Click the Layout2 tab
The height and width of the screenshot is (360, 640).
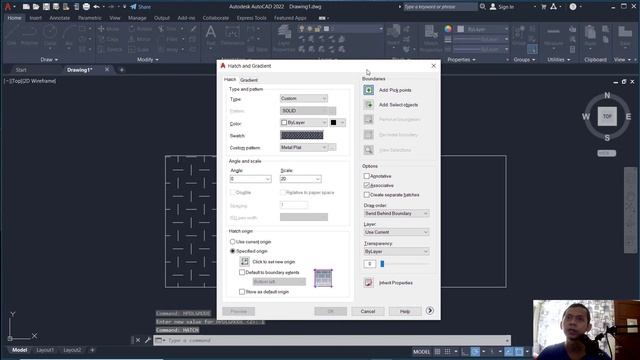(72, 350)
